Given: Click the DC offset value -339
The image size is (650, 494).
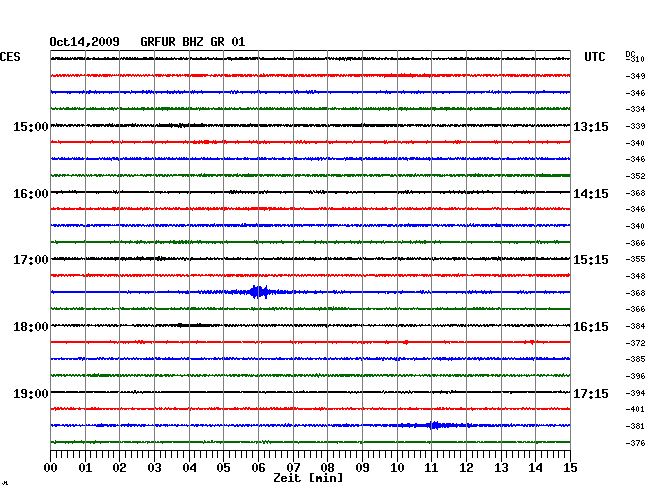Looking at the screenshot, I should pyautogui.click(x=635, y=126).
